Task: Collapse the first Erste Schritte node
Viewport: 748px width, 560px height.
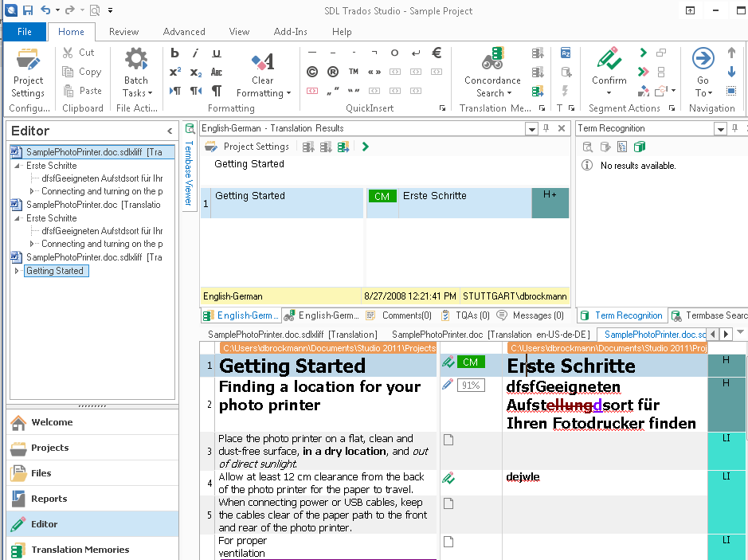Action: pos(18,166)
